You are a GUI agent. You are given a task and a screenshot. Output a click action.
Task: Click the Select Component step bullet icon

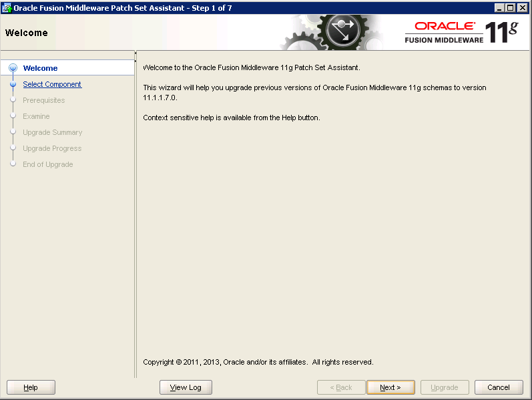tap(13, 84)
